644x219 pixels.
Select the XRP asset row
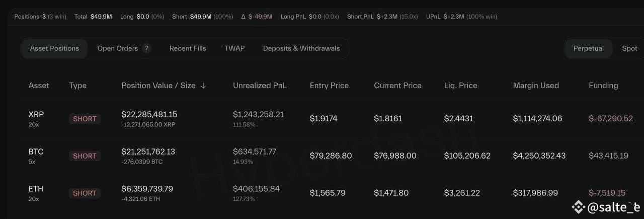[322, 119]
